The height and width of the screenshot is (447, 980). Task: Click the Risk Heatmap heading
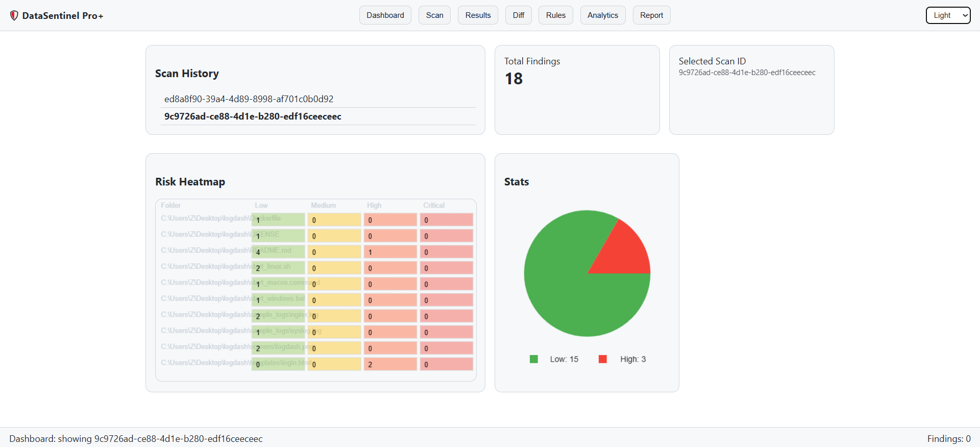pos(190,182)
